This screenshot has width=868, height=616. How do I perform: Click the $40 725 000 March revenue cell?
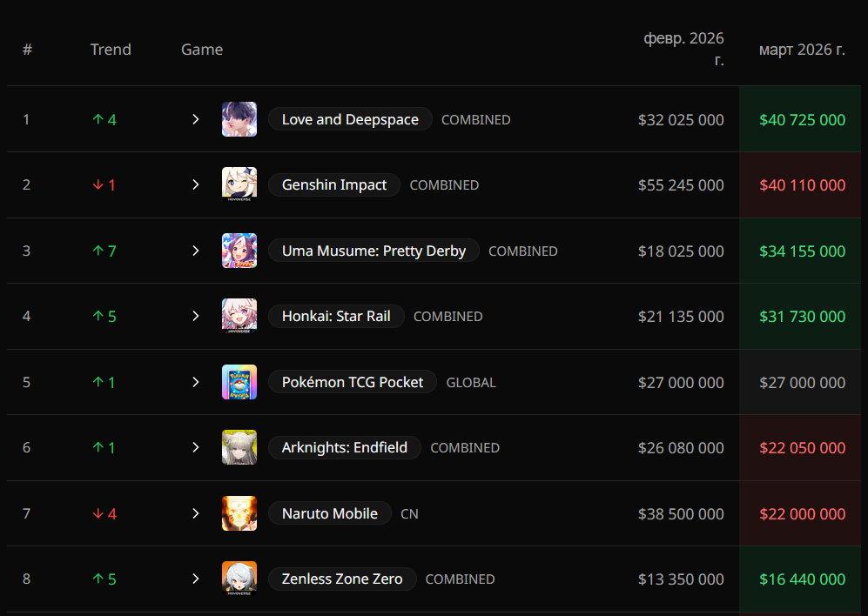(x=800, y=119)
